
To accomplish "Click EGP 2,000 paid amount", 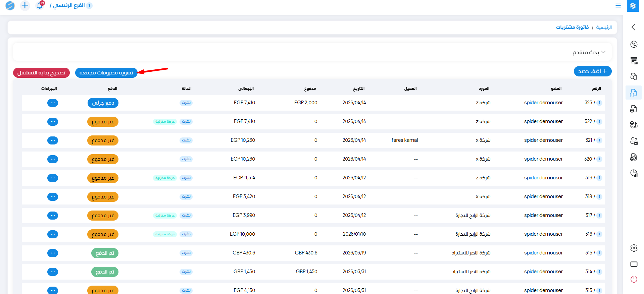I will click(x=306, y=103).
